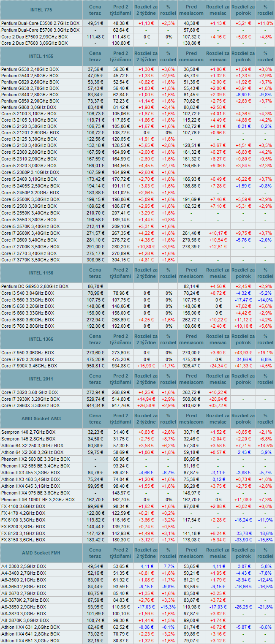275x644 pixels.
Task: Click Athlon II X3 455 3,3GHz BOX
Action: click(31, 473)
